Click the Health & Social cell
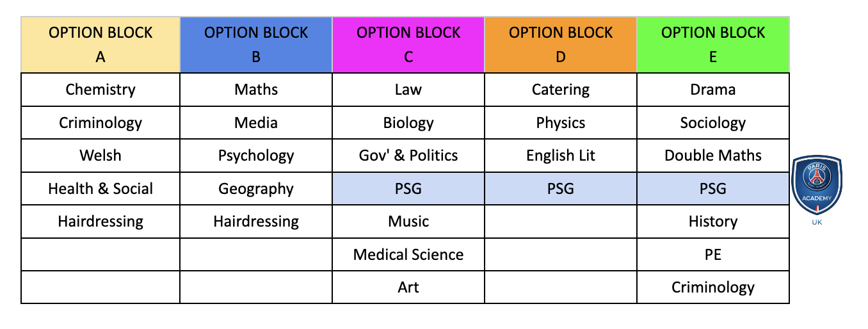 click(100, 189)
